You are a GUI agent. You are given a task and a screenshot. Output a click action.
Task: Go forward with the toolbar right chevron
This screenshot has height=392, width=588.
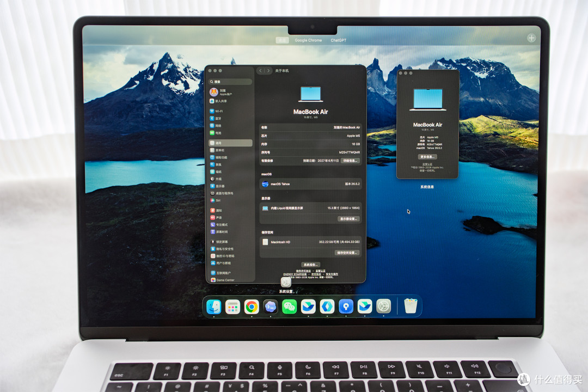pyautogui.click(x=268, y=71)
